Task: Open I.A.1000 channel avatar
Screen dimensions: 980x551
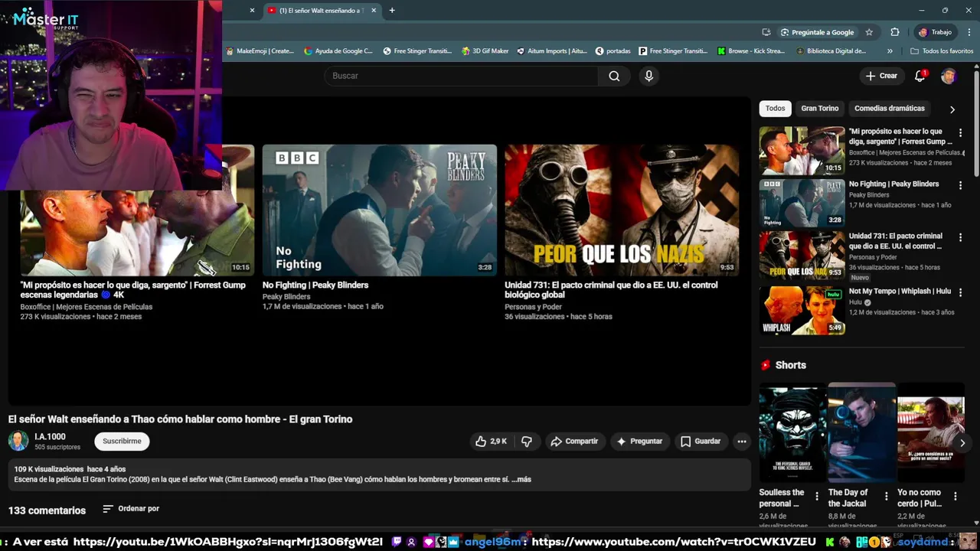Action: [18, 441]
